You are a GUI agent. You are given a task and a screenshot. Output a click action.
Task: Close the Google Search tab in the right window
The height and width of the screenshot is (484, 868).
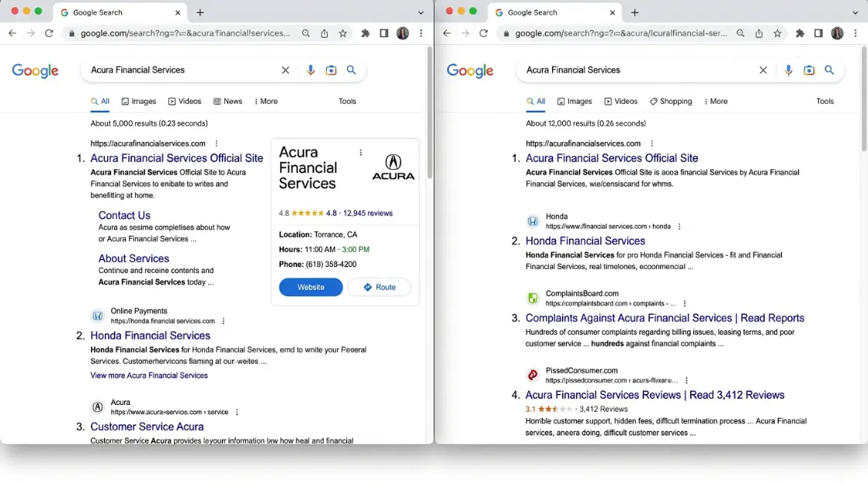(x=613, y=12)
